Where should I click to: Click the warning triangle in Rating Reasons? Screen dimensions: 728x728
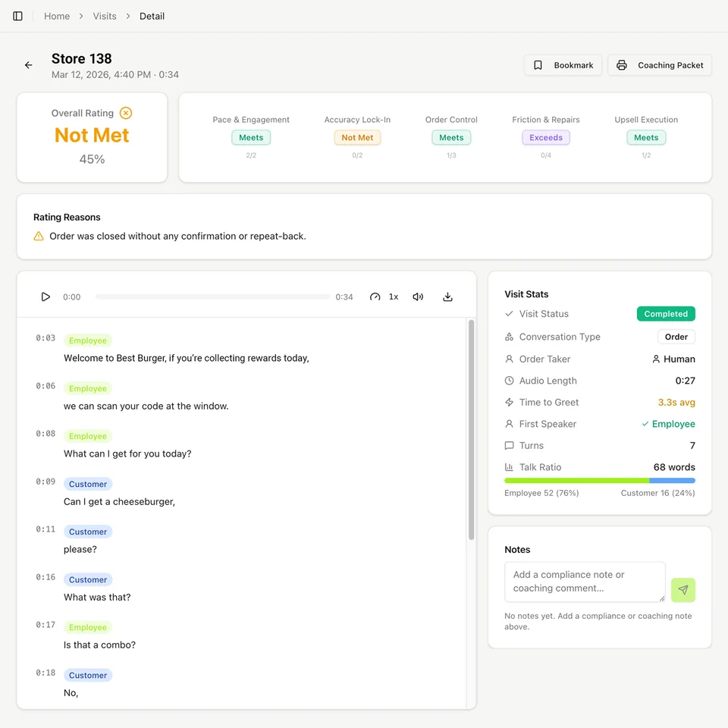(x=39, y=236)
